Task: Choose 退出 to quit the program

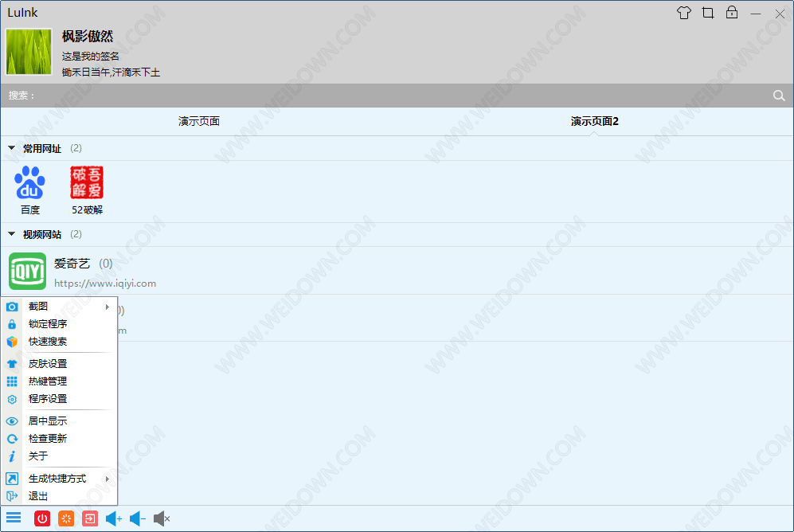Action: coord(59,496)
